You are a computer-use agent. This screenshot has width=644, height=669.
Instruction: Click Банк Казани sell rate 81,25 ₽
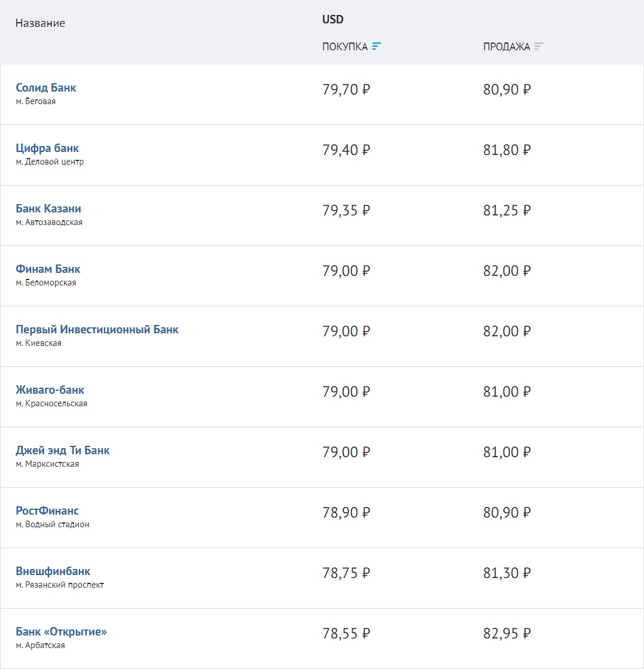tap(507, 211)
